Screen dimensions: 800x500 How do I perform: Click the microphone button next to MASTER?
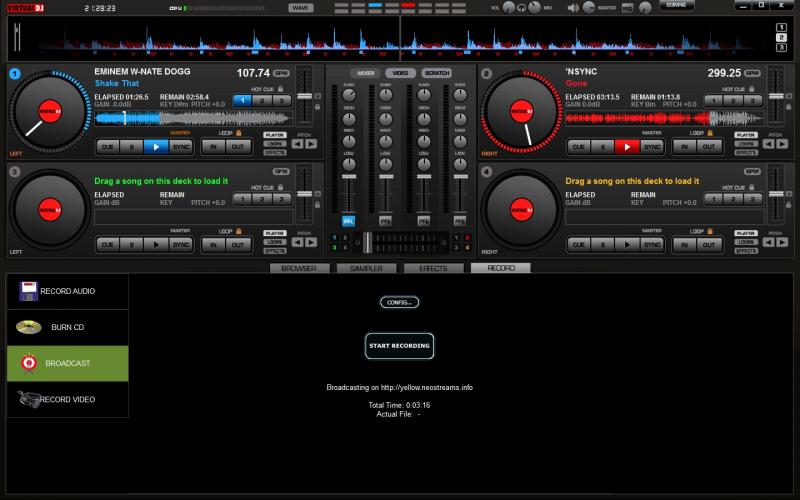627,8
